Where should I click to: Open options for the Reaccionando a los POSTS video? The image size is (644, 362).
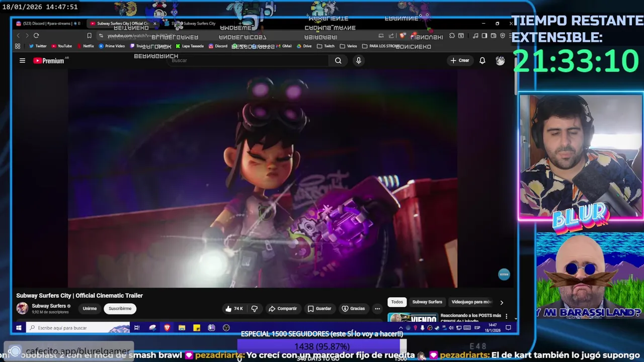coord(507,317)
